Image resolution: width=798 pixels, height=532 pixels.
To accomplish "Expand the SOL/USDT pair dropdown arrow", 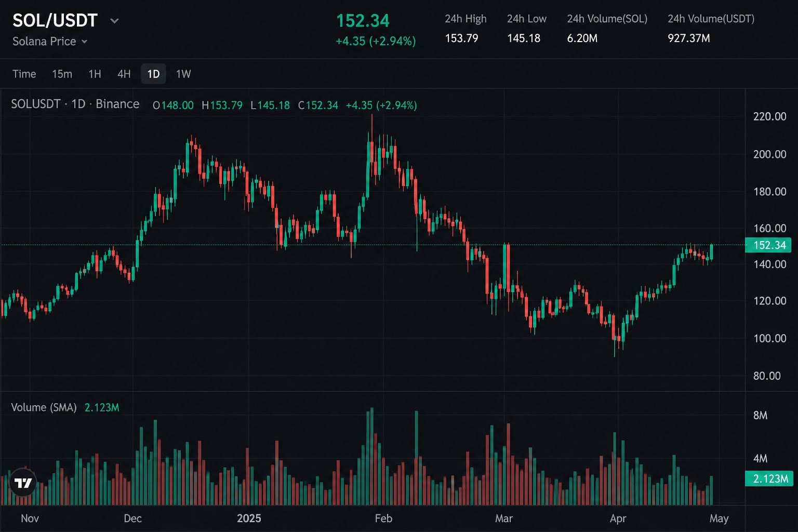I will click(114, 21).
